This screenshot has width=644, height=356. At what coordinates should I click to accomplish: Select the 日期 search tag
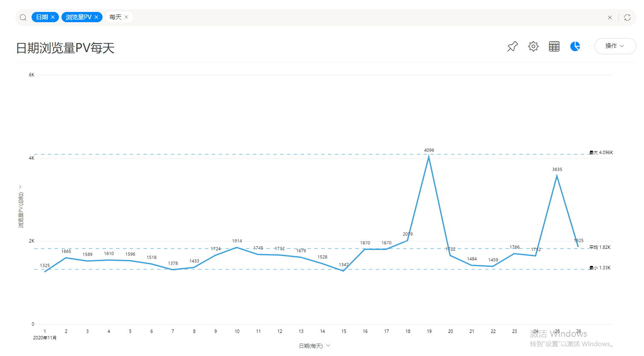(42, 17)
